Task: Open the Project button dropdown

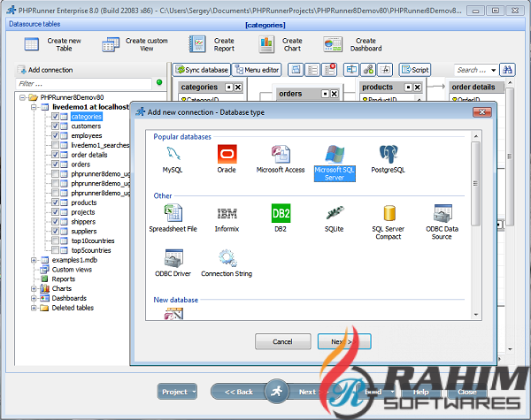Action: coord(194,392)
